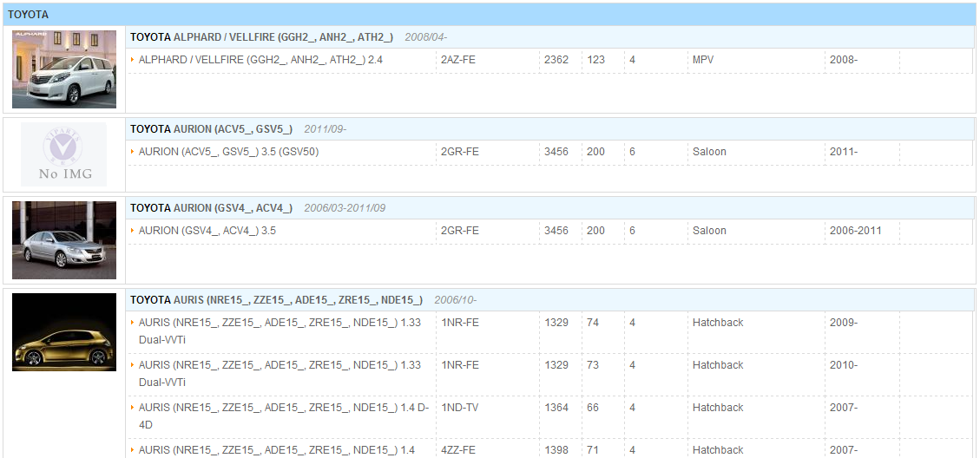Open the gold Auris hatchback thumbnail
Screen dimensions: 980x458
pos(63,331)
